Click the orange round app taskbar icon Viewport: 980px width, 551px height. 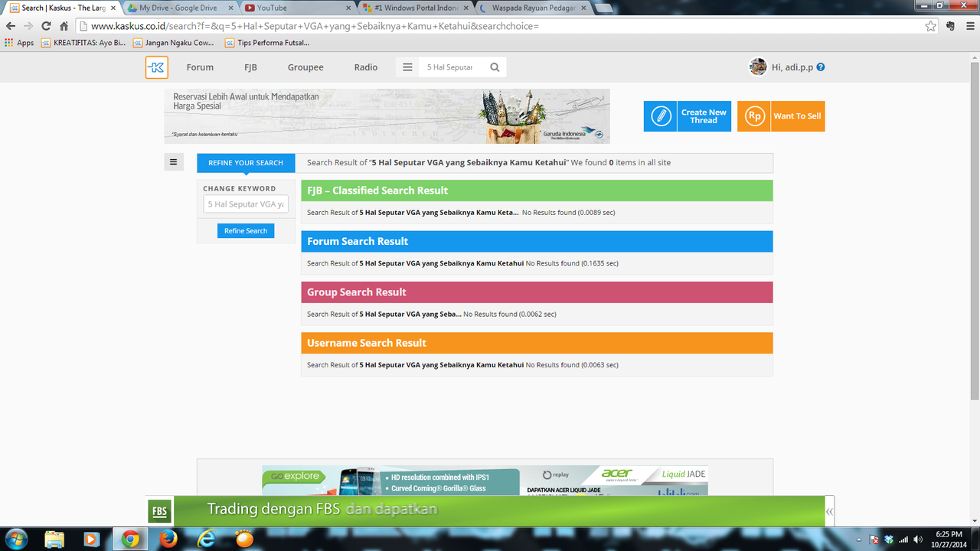click(x=244, y=539)
